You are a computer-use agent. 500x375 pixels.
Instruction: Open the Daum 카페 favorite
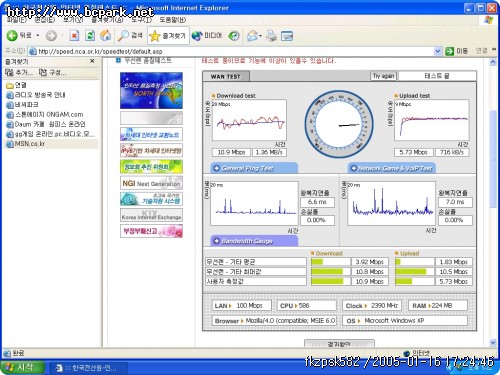pyautogui.click(x=46, y=124)
